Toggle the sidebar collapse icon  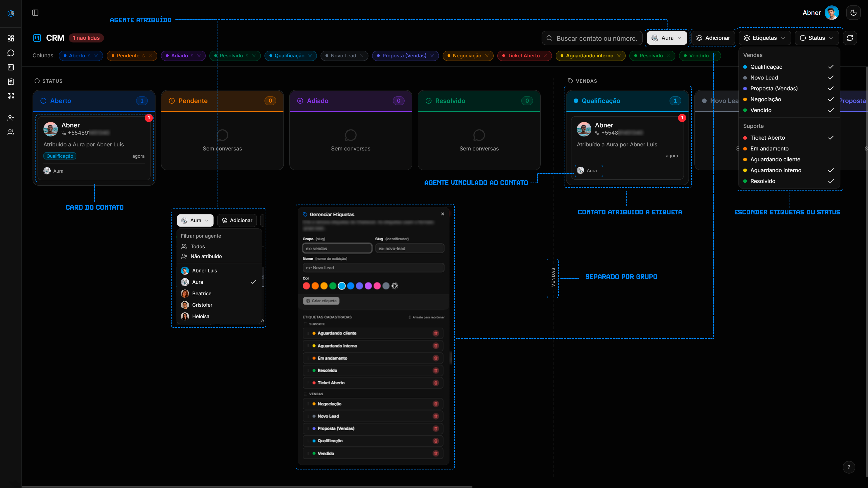pyautogui.click(x=35, y=13)
